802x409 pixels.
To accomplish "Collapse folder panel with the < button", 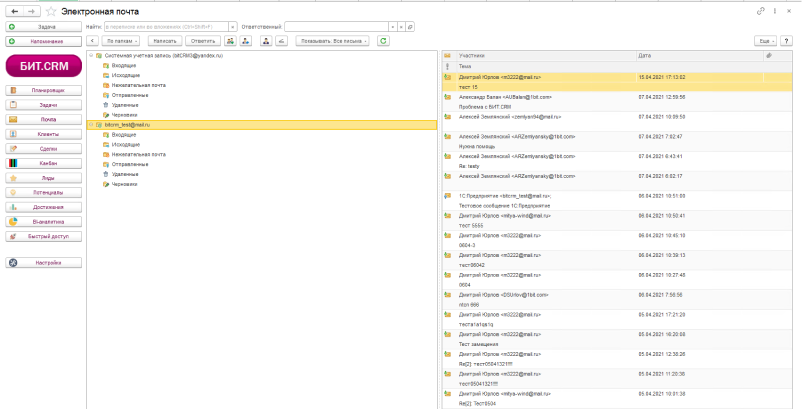I will pos(92,41).
